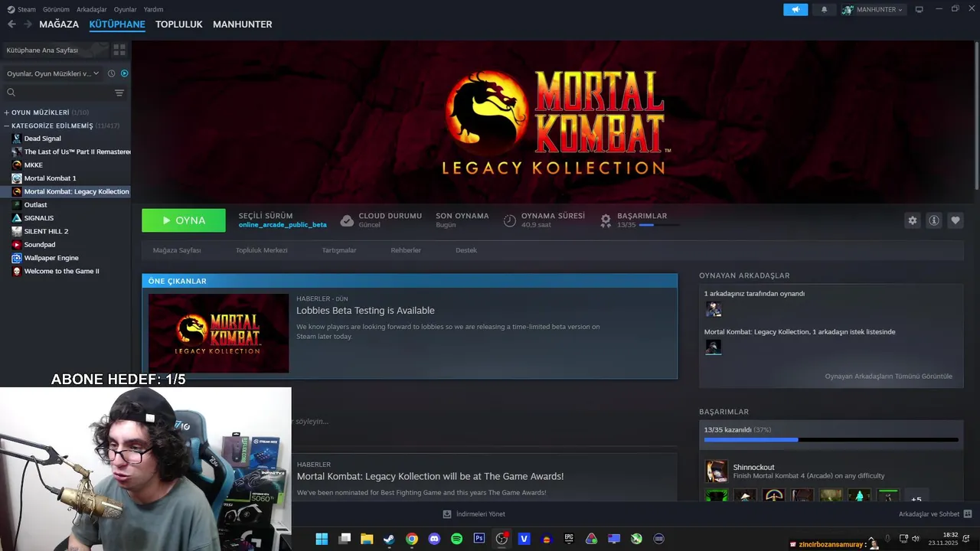Open Task View in taskbar

[x=345, y=539]
